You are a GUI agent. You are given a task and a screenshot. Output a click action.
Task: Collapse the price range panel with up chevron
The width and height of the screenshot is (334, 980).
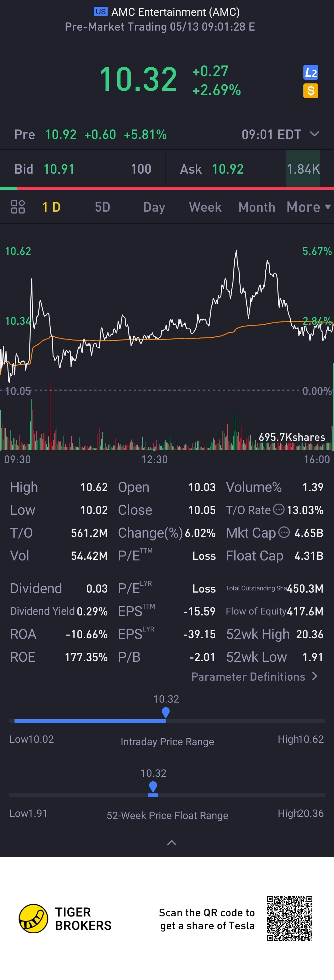tap(172, 843)
